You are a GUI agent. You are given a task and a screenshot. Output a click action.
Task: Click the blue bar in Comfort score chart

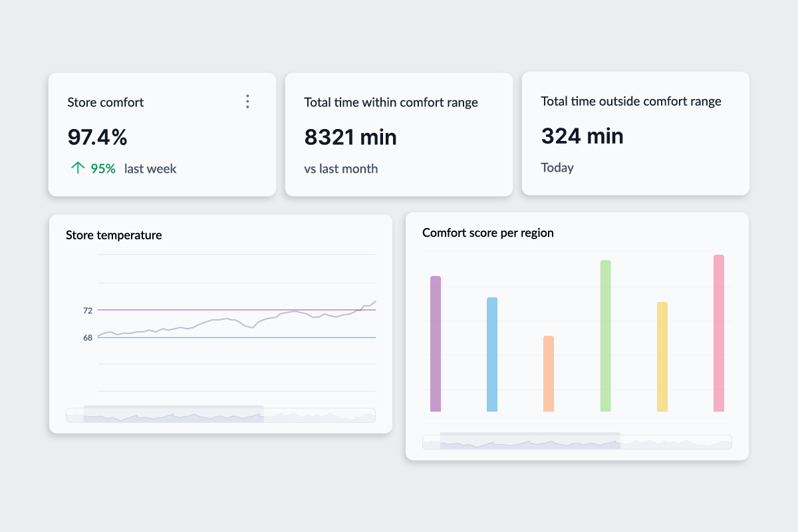(x=492, y=354)
